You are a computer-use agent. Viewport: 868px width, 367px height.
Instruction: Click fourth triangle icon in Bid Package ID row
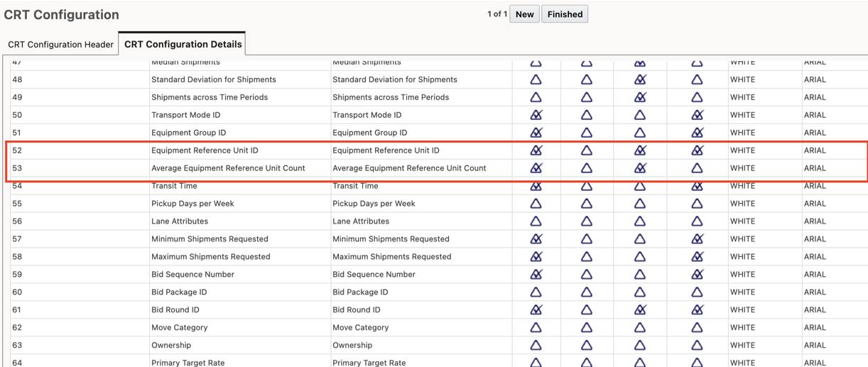[x=698, y=292]
